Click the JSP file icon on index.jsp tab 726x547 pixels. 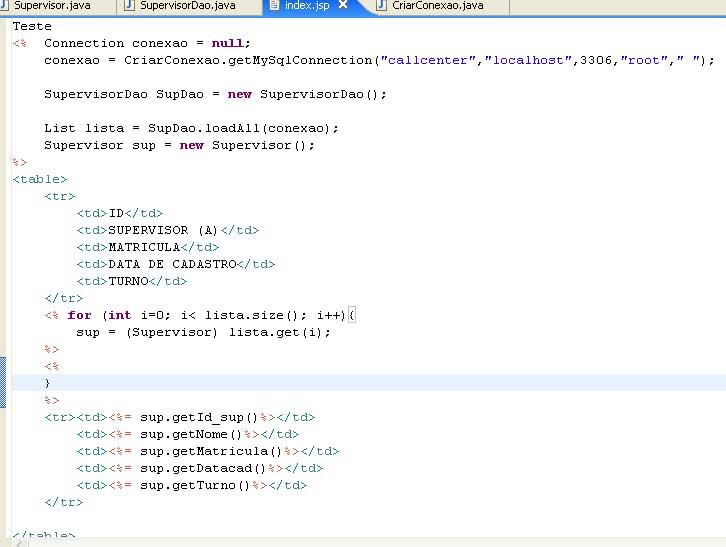click(274, 6)
